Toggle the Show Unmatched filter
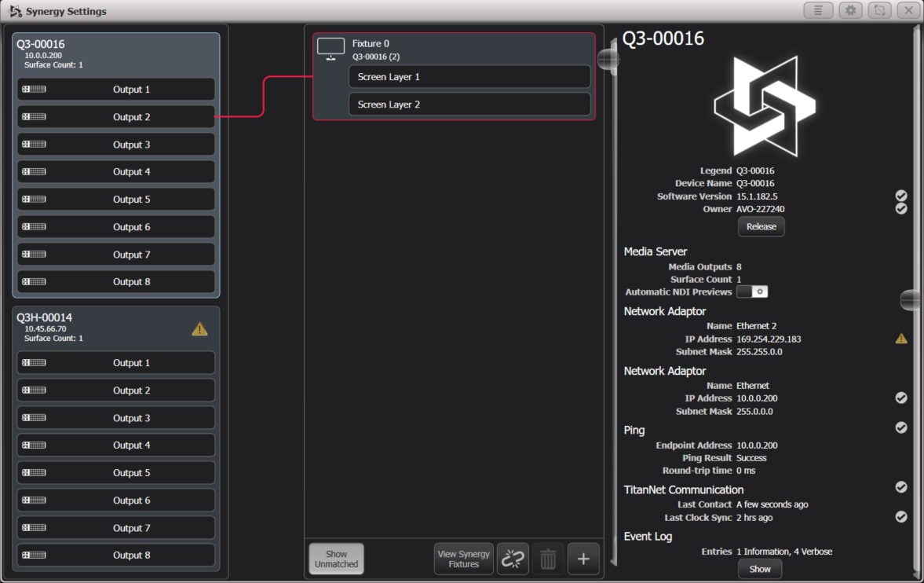This screenshot has height=583, width=924. (336, 558)
